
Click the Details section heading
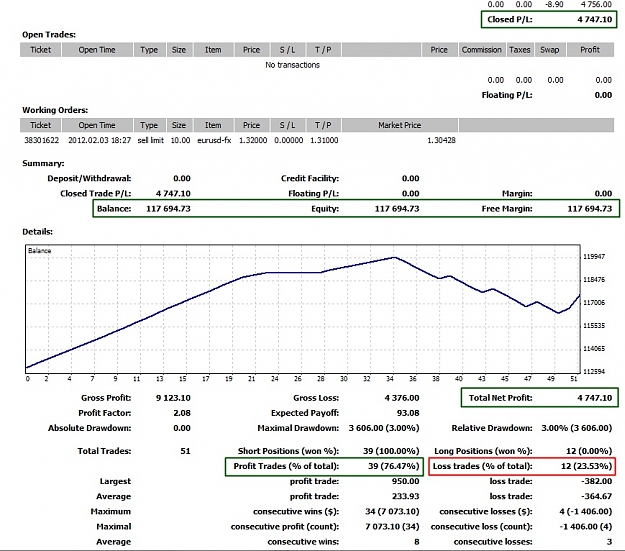point(37,232)
